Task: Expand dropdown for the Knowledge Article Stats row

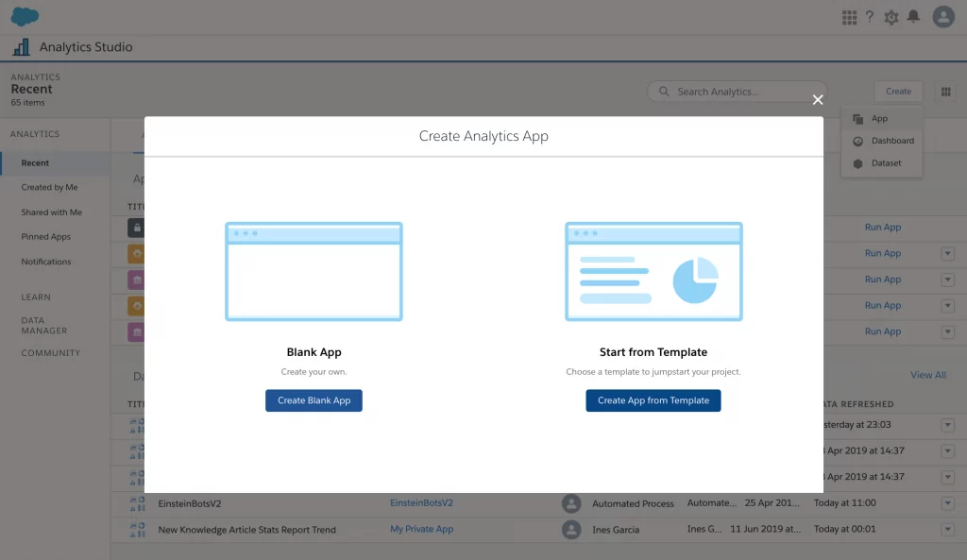Action: click(947, 529)
